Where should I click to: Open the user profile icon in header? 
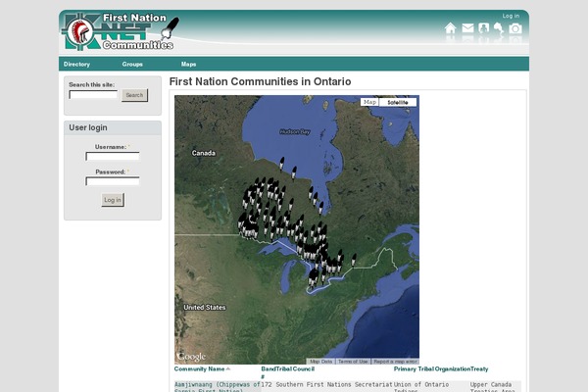coord(484,28)
